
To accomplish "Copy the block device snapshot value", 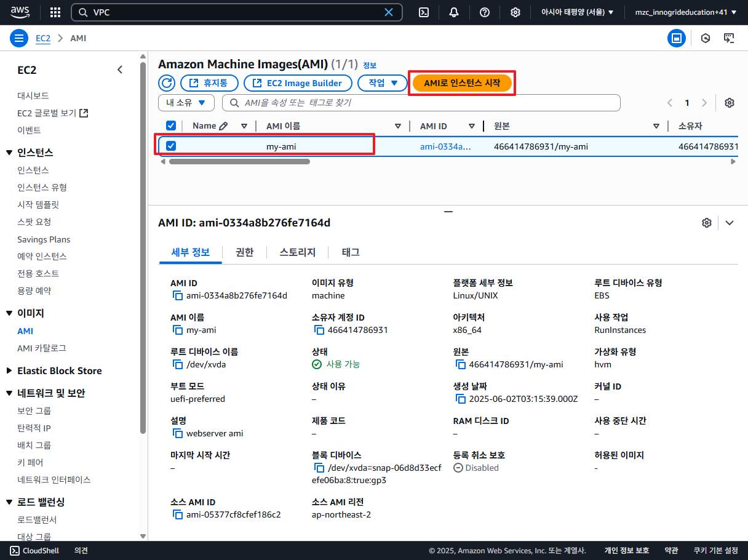I will [x=320, y=468].
